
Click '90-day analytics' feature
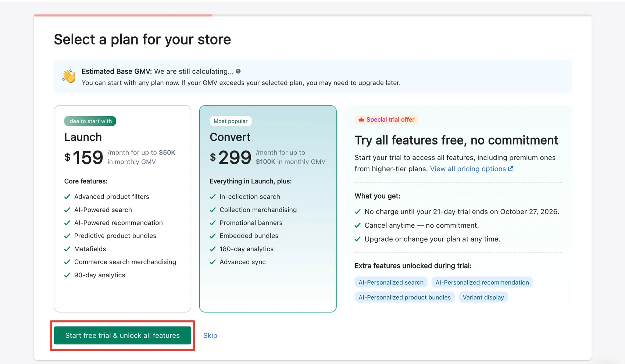tap(100, 275)
